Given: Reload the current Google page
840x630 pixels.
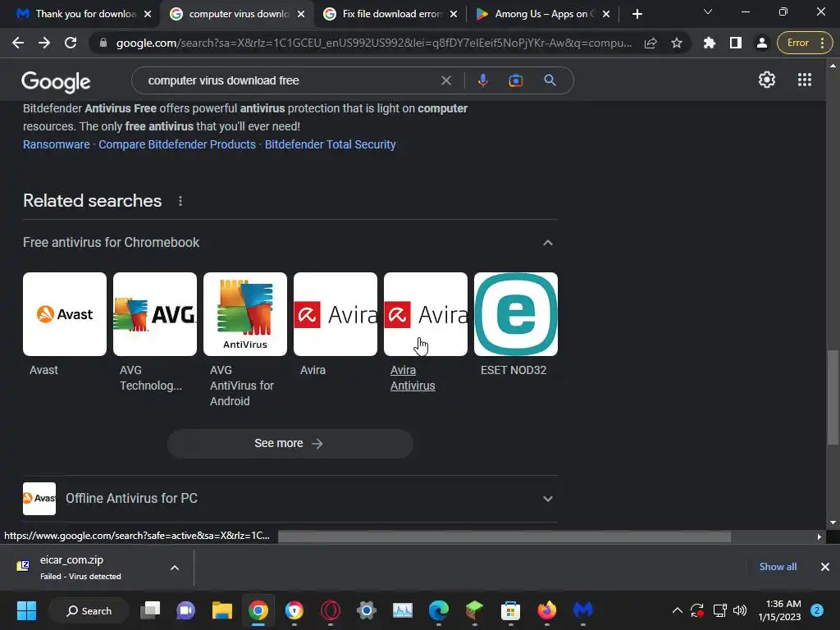Looking at the screenshot, I should [71, 43].
